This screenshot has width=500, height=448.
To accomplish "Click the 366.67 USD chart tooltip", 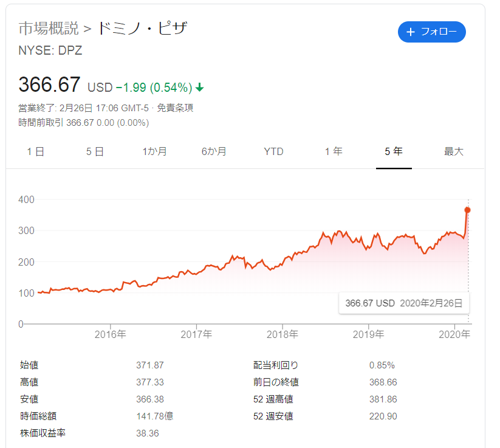I will (x=404, y=303).
